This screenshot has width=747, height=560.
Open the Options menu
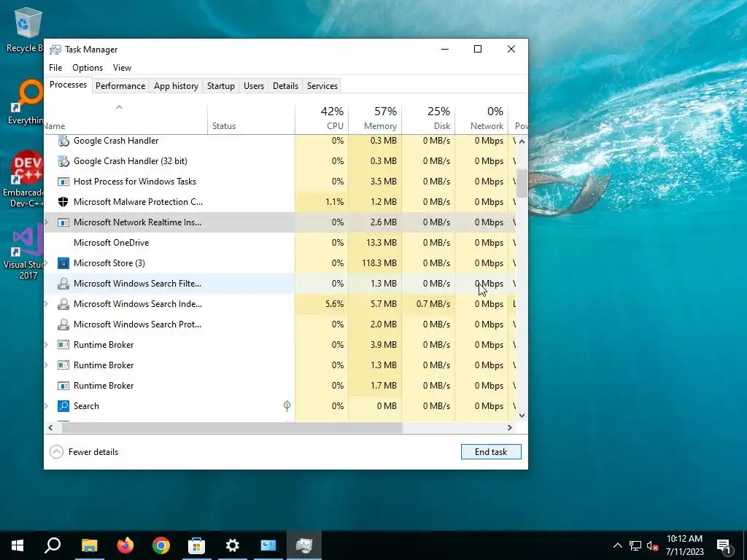coord(88,68)
